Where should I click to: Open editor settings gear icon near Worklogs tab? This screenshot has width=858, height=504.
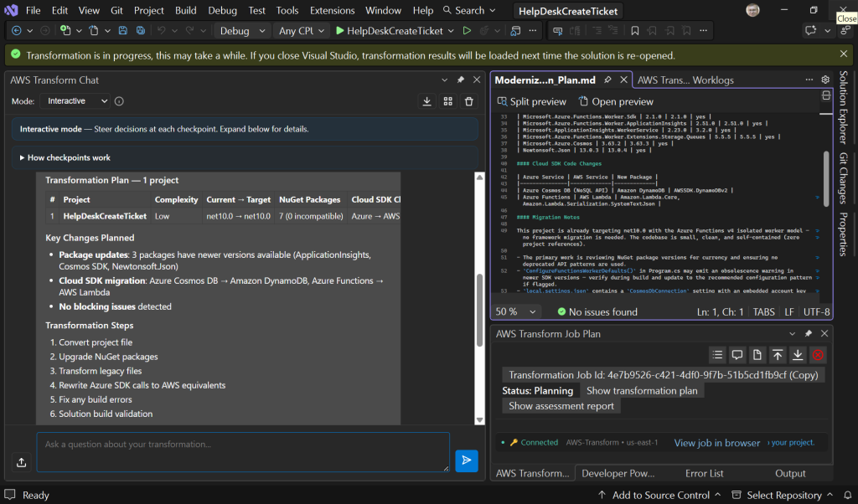point(825,80)
